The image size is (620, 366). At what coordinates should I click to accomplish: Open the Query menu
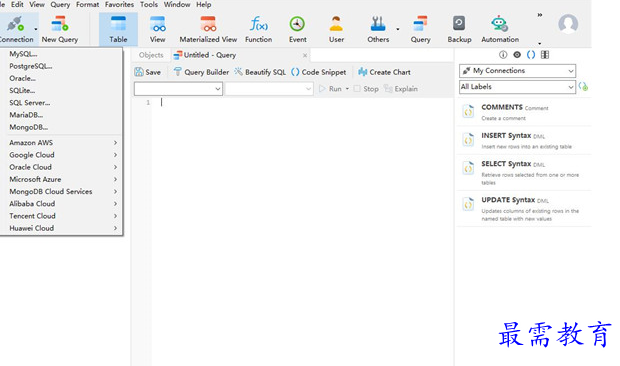tap(60, 4)
